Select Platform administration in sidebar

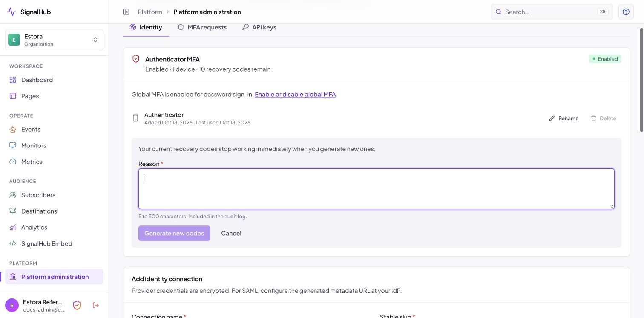[54, 277]
